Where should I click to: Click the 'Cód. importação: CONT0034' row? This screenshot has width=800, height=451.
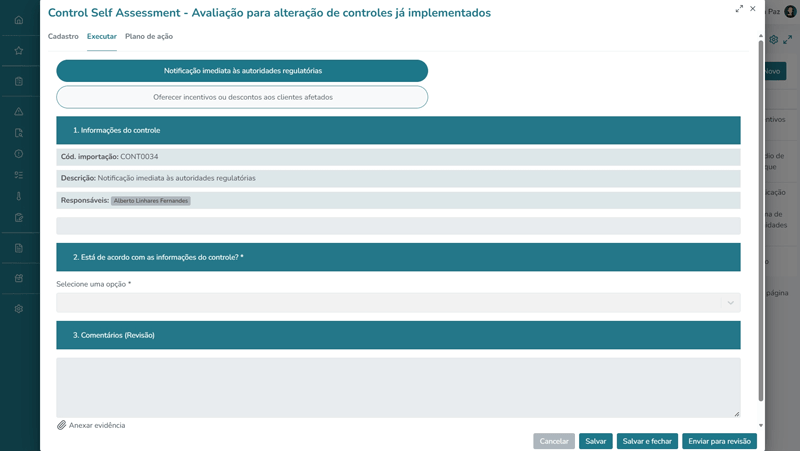pyautogui.click(x=398, y=157)
